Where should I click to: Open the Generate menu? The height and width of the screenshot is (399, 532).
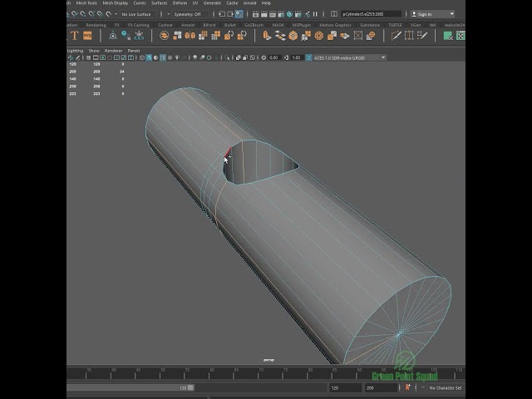[212, 3]
